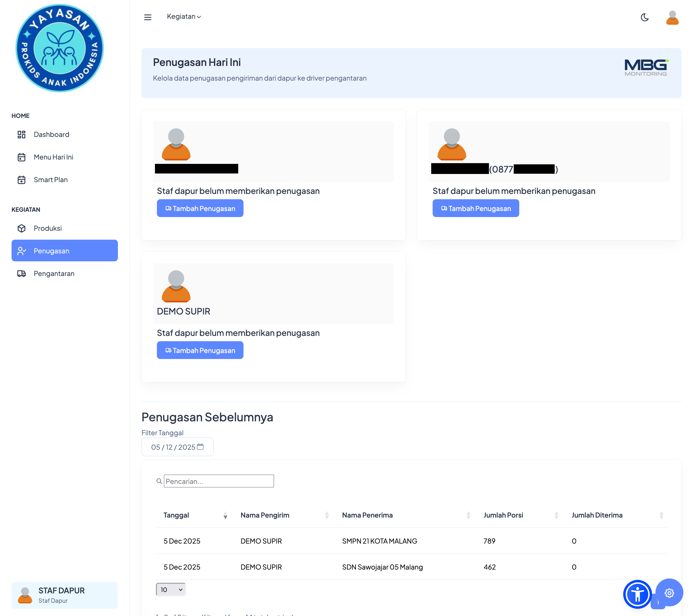The width and height of the screenshot is (693, 616).
Task: Open the user profile avatar in the header
Action: pos(672,17)
